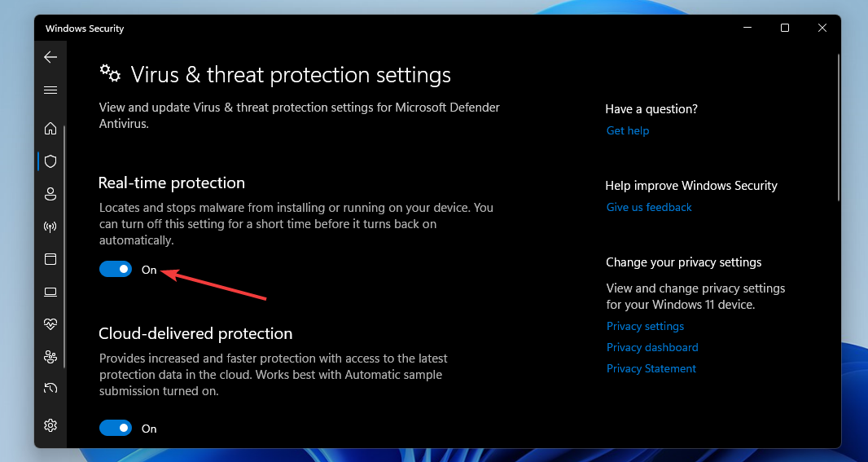Screen dimensions: 868x462
Task: Open App & browser control icon
Action: click(x=50, y=259)
